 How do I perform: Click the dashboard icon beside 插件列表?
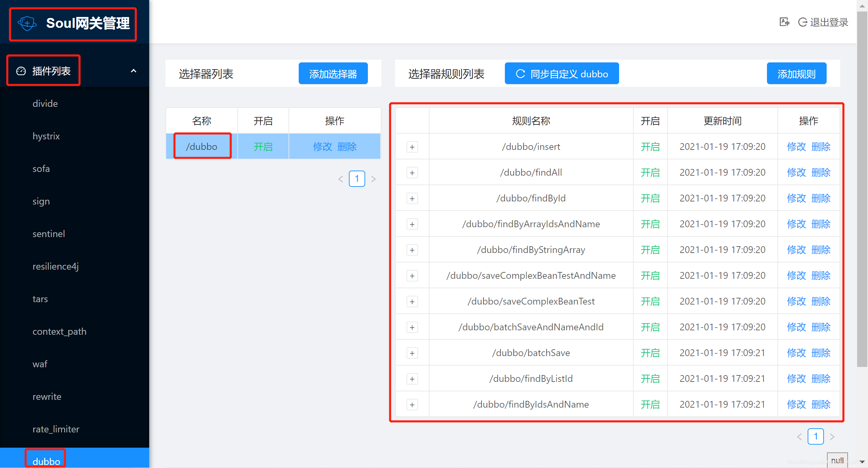[x=21, y=71]
